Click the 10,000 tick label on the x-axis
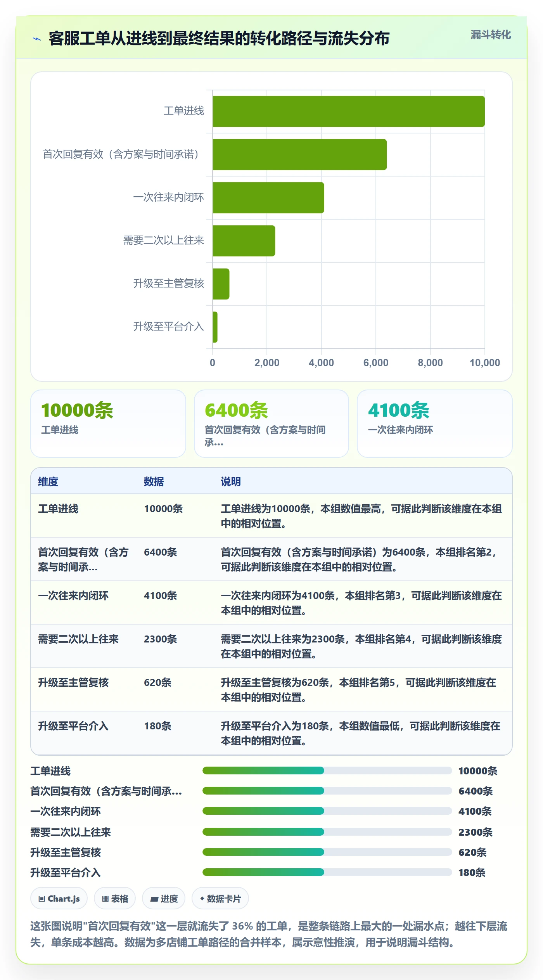This screenshot has height=980, width=543. (485, 363)
